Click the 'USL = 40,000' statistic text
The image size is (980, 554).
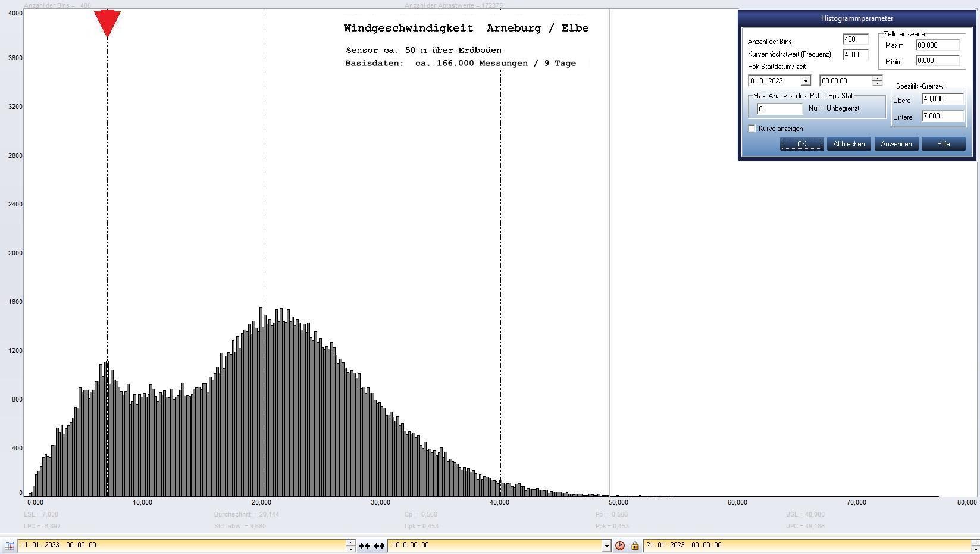805,514
